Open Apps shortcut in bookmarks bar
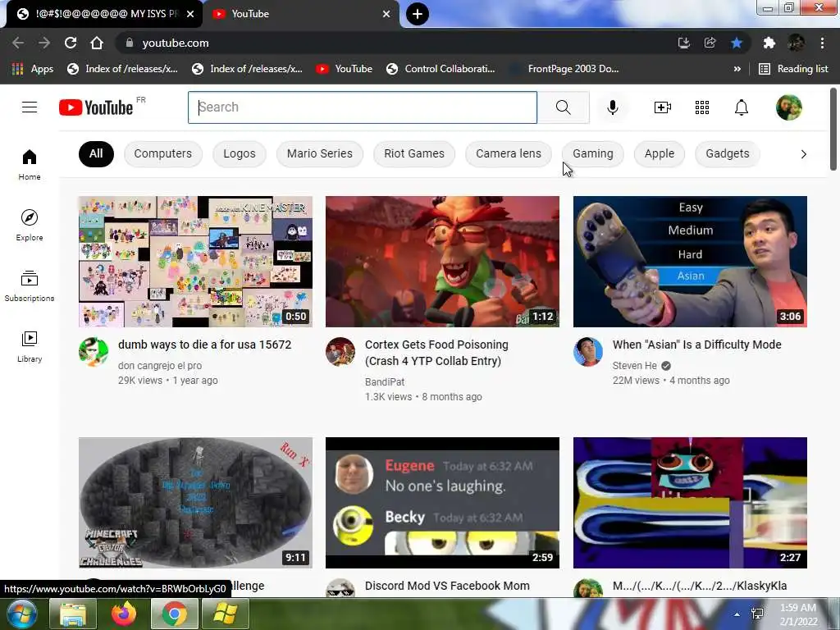Image resolution: width=840 pixels, height=630 pixels. coord(32,69)
